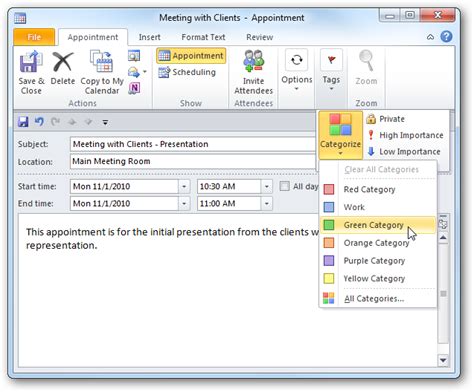Open the End time 11:00 AM dropdown
This screenshot has height=392, width=474.
pos(267,204)
